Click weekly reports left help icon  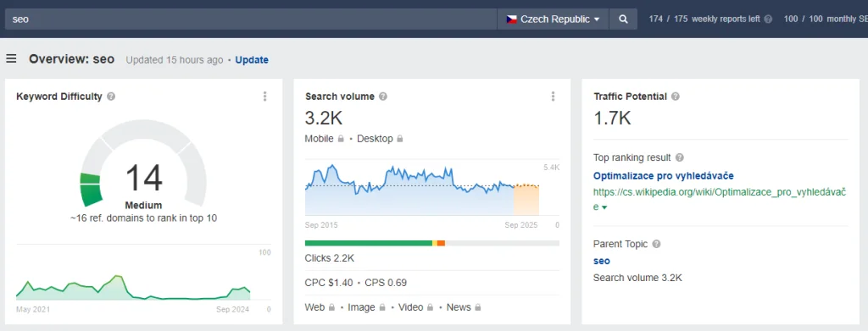click(x=768, y=19)
